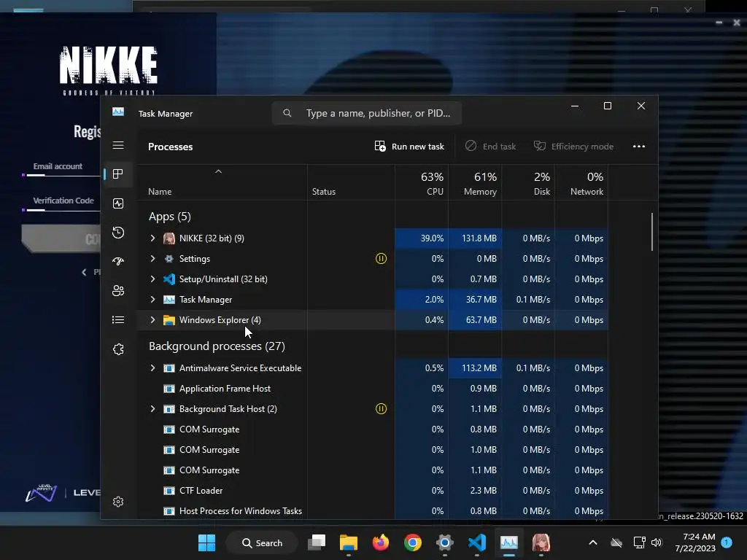
Task: Open the Performance page icon in sidebar
Action: tap(118, 203)
